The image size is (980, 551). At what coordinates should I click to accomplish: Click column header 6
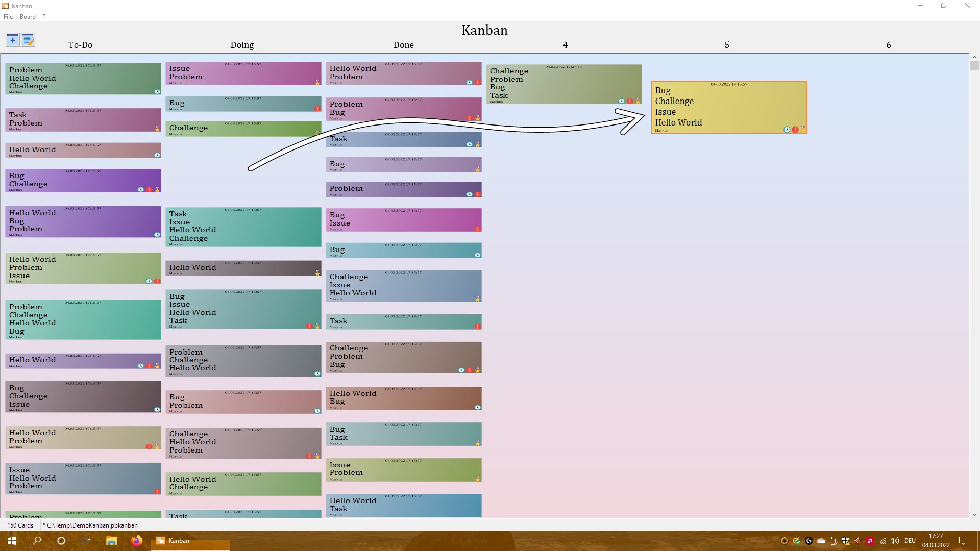(889, 45)
